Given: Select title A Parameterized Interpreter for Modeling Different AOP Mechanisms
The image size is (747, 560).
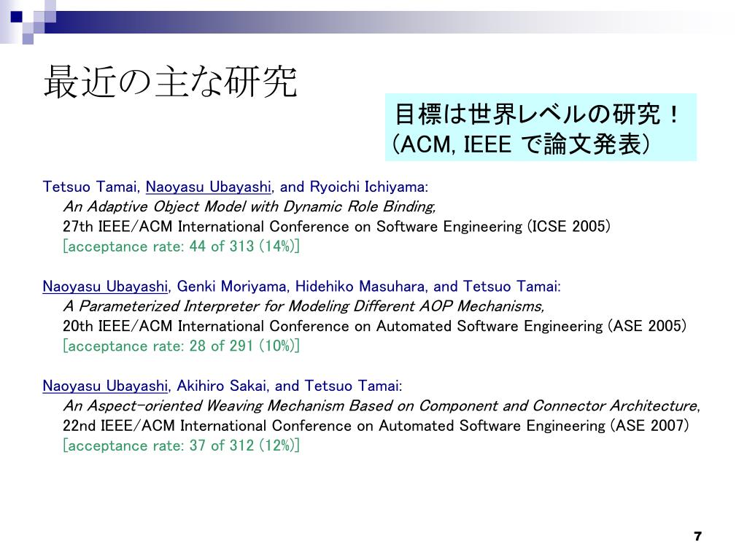Looking at the screenshot, I should (303, 306).
